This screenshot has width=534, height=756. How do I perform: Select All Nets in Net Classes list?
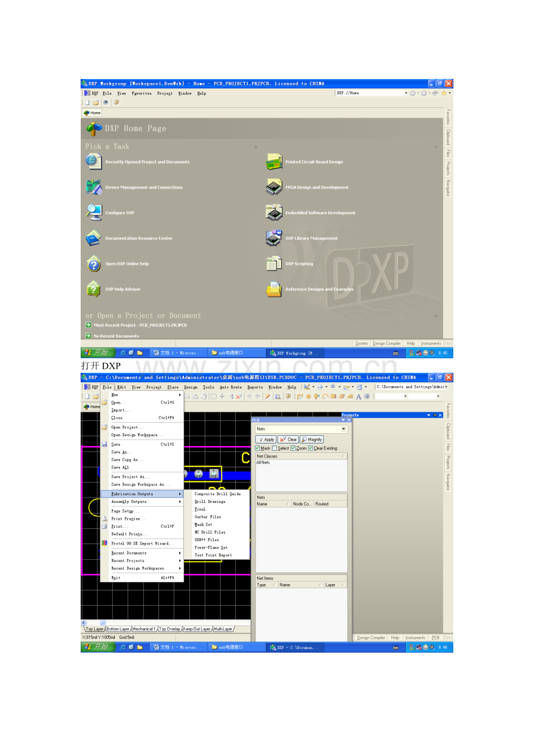(301, 463)
